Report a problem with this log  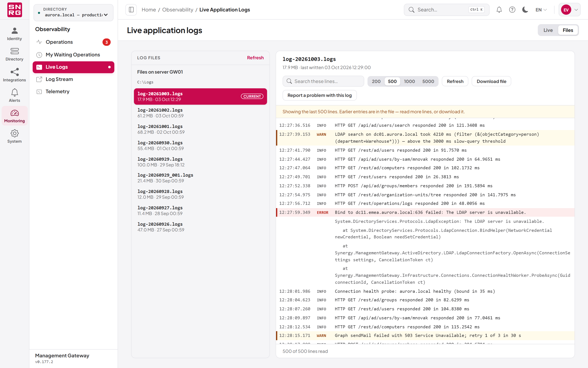(x=320, y=95)
